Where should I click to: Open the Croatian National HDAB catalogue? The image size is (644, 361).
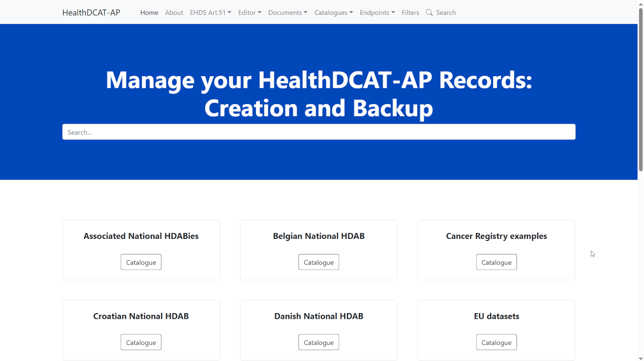[141, 342]
